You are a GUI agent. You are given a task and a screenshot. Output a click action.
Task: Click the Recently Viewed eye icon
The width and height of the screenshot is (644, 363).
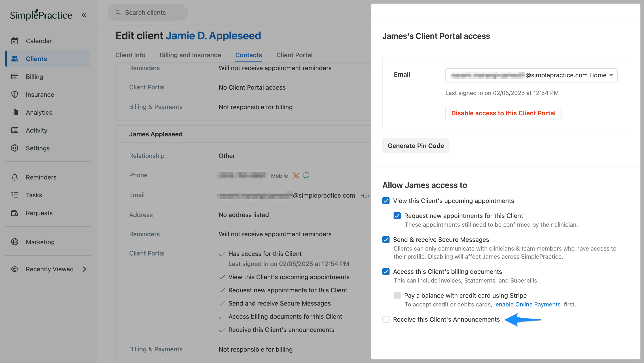15,269
